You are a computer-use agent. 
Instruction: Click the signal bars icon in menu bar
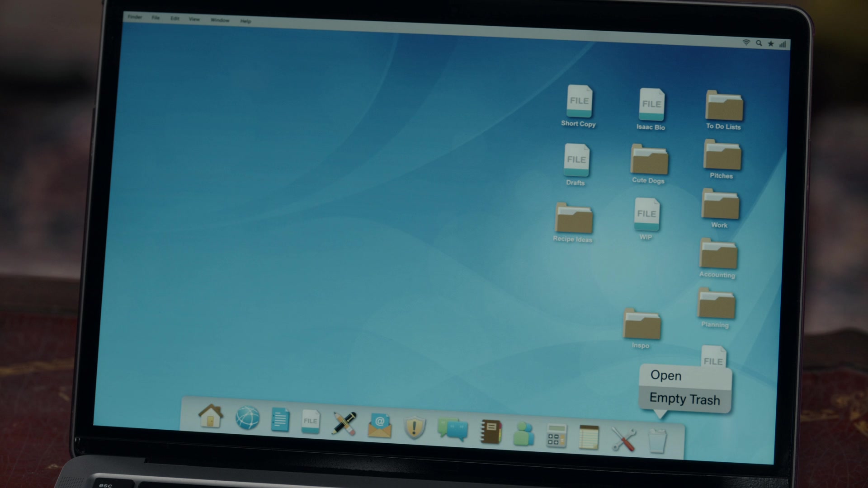pos(783,44)
